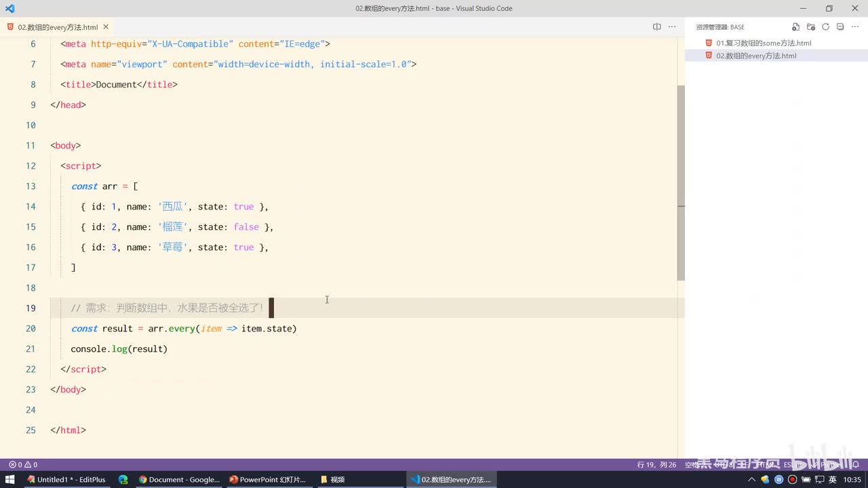Click the closing </head> tag on line 9
Image resolution: width=868 pixels, height=488 pixels.
tap(68, 105)
